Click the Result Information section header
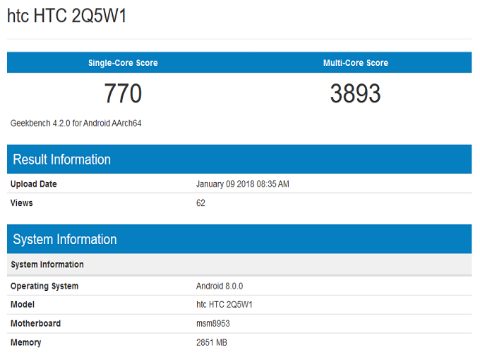Viewport: 480px width, 360px height. (239, 159)
